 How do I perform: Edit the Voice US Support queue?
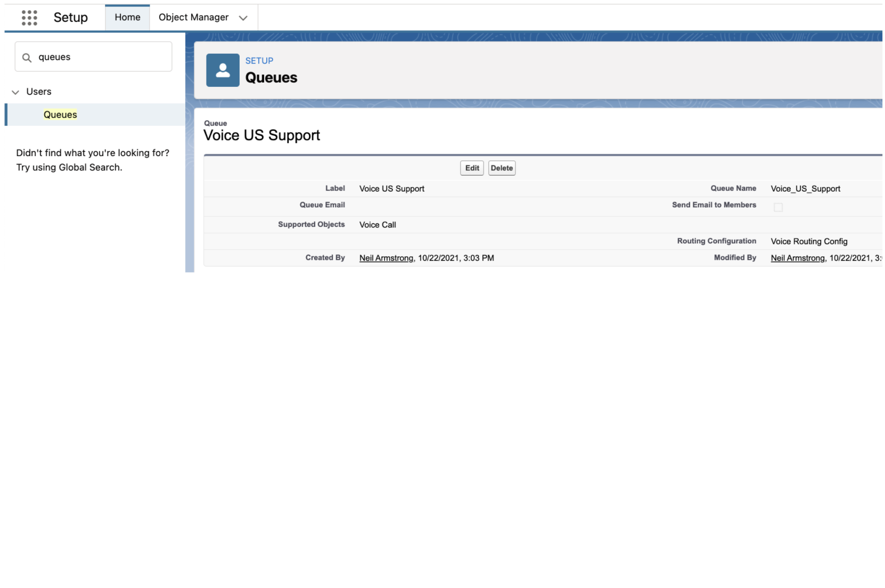[x=471, y=168]
